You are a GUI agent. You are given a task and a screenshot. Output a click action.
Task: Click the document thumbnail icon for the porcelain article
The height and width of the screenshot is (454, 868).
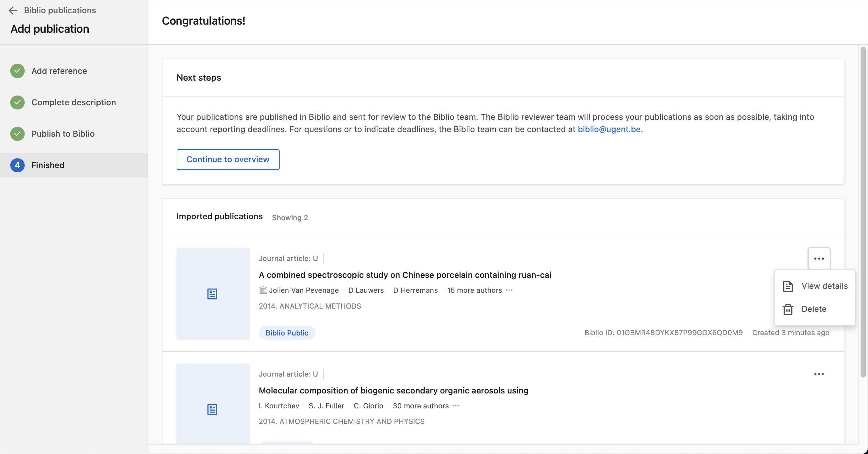coord(213,294)
